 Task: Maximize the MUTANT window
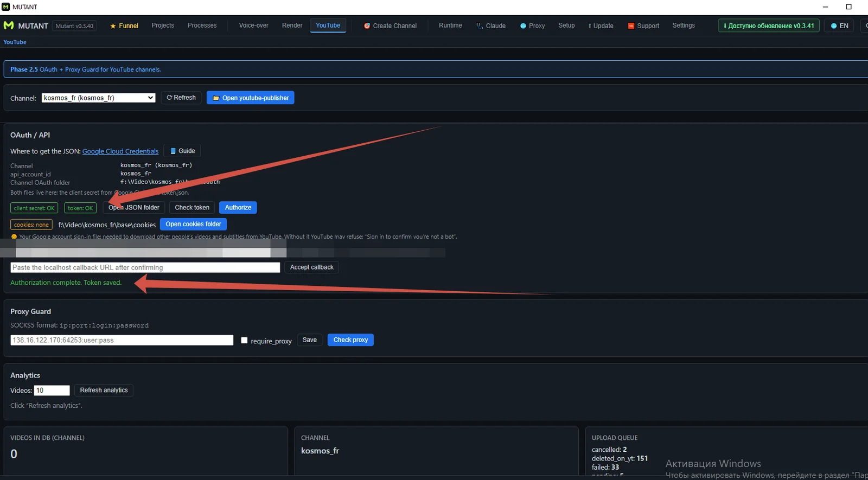point(849,7)
